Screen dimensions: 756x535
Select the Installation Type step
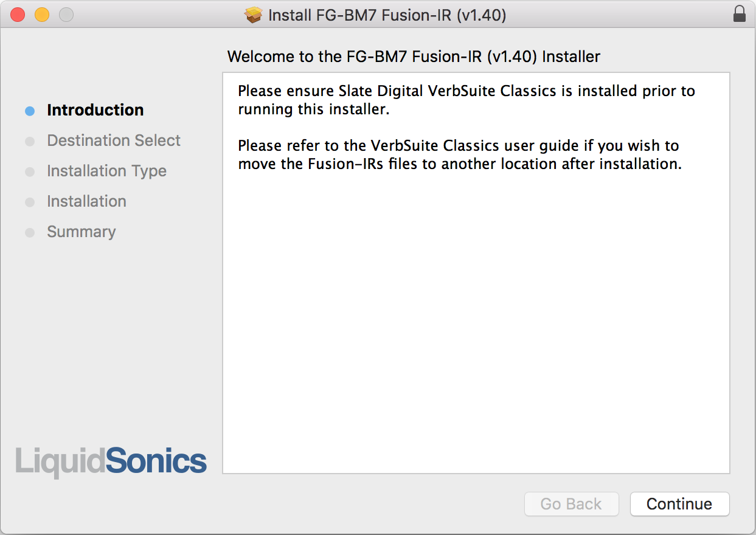click(x=106, y=171)
